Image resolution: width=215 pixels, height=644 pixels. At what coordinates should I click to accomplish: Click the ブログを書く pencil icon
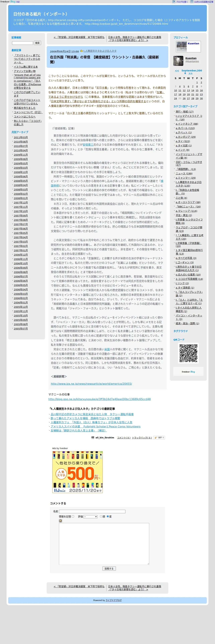click(x=174, y=2)
